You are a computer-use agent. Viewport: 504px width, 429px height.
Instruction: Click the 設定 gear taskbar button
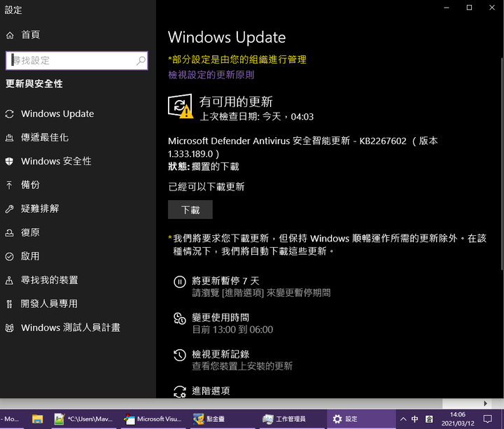(x=361, y=419)
